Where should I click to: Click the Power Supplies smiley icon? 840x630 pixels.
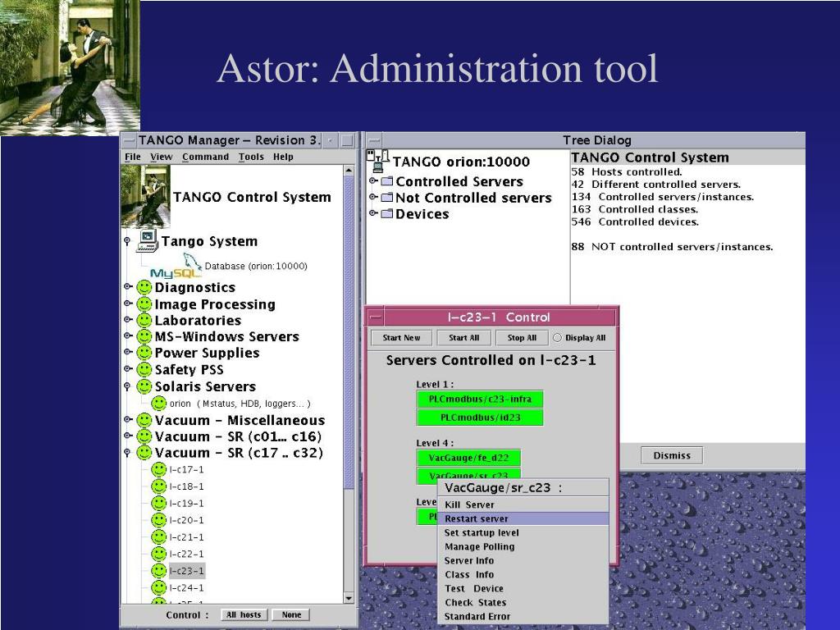tap(144, 353)
